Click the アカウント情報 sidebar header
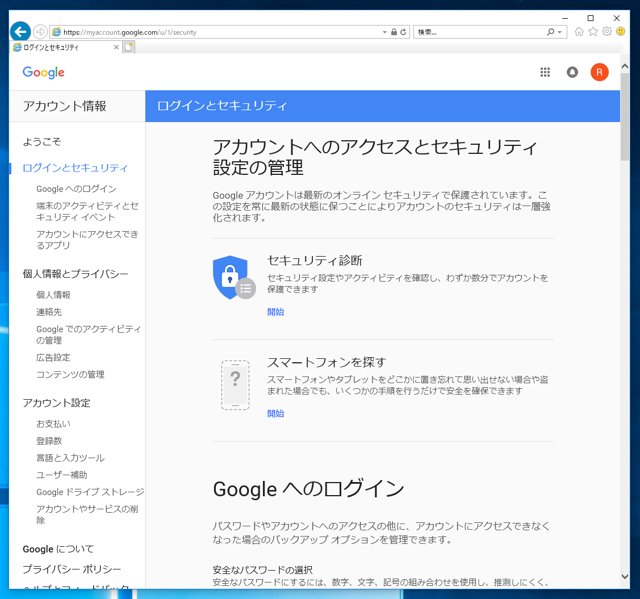 (x=64, y=106)
